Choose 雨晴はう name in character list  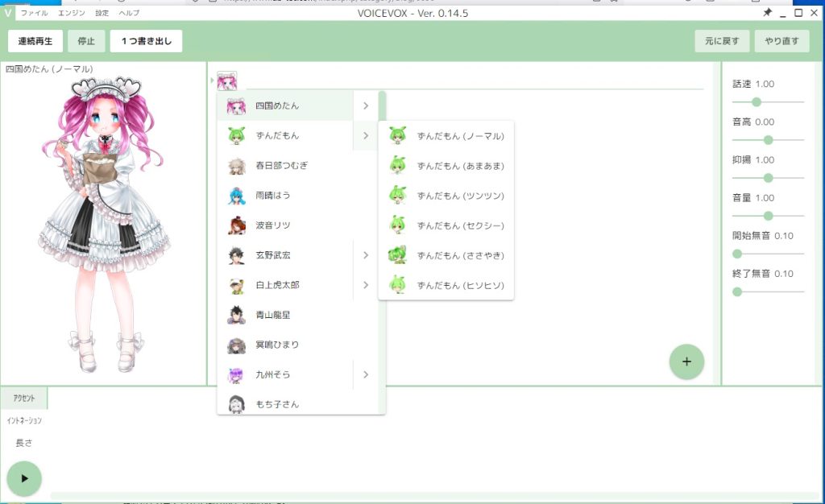(272, 196)
